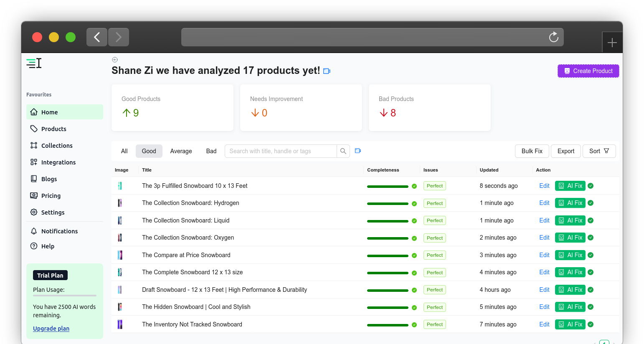Edit The Collection Snowboard: Hydrogen
The width and height of the screenshot is (644, 344).
pos(544,203)
